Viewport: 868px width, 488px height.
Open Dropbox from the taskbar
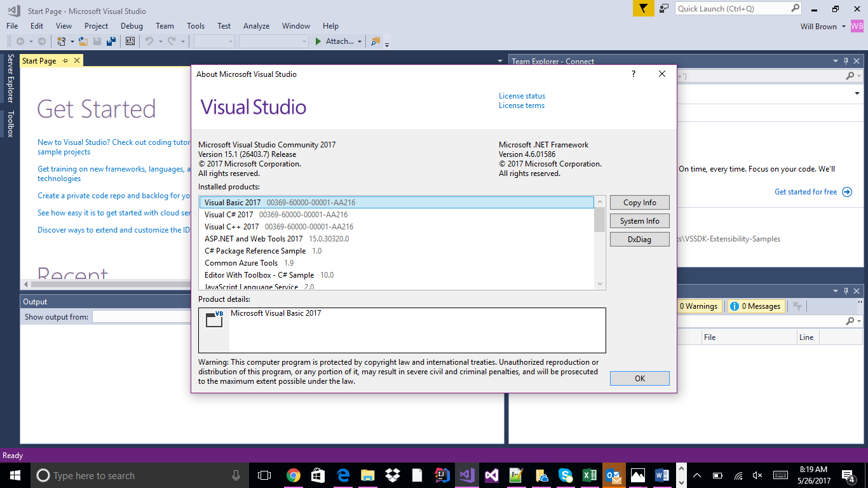pos(392,475)
